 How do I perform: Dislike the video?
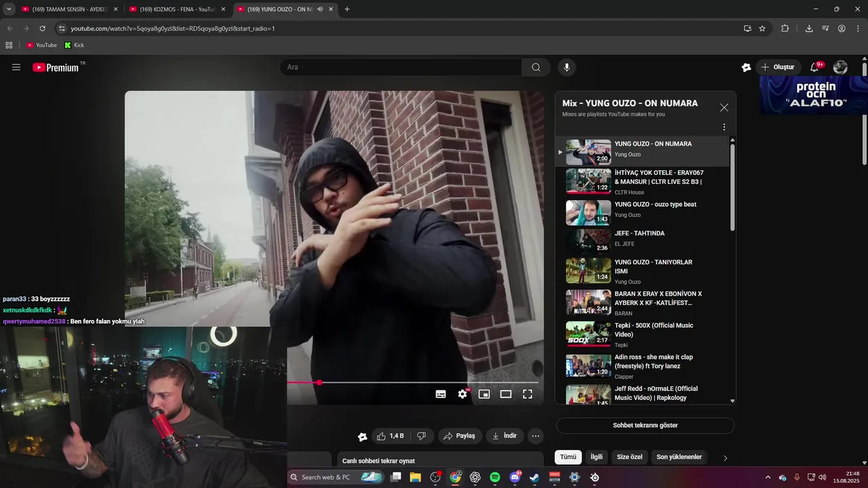point(421,436)
